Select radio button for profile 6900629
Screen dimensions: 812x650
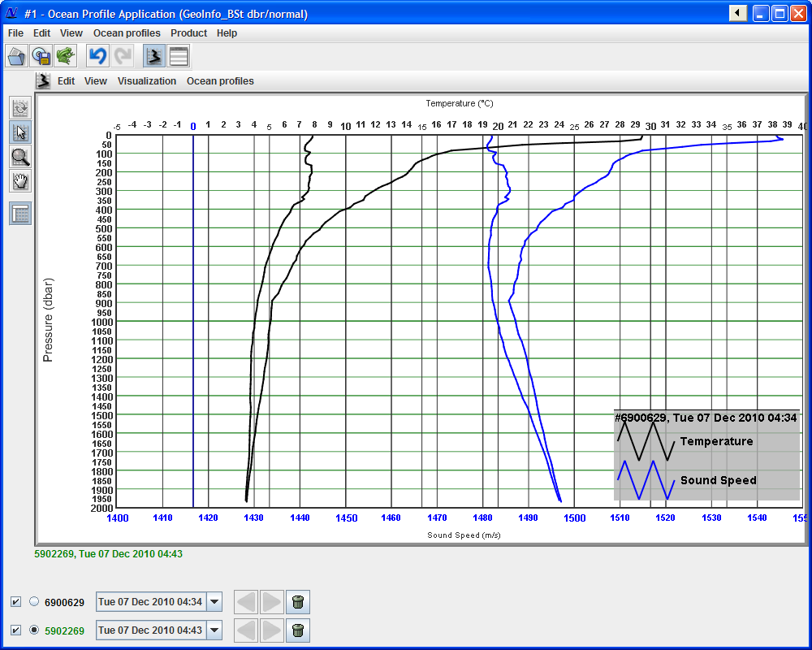tap(34, 601)
